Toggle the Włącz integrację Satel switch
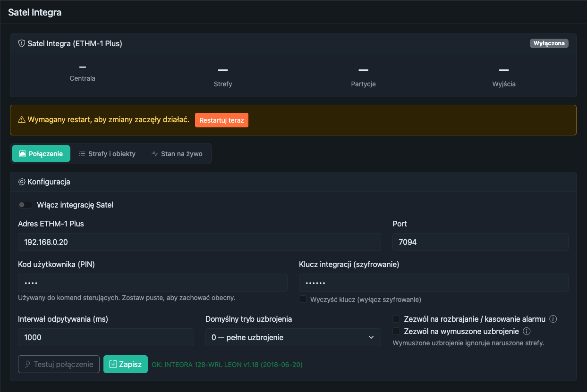This screenshot has width=587, height=392. [26, 205]
